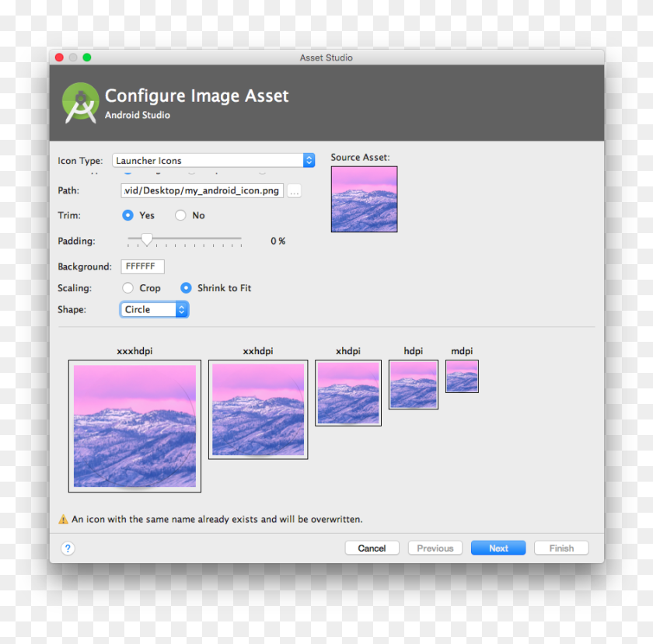Screen dimensions: 653x644
Task: Click the Source Asset preview image
Action: (364, 200)
